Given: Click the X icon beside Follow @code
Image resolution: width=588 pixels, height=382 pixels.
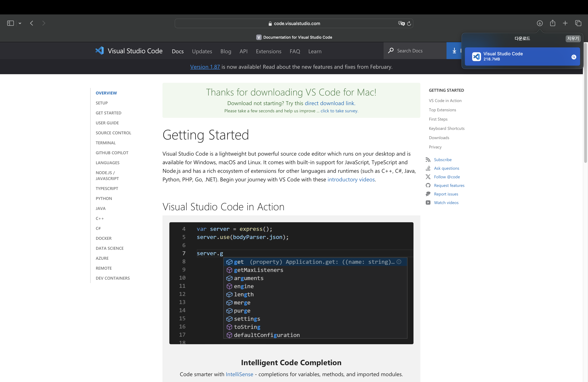Looking at the screenshot, I should (428, 177).
